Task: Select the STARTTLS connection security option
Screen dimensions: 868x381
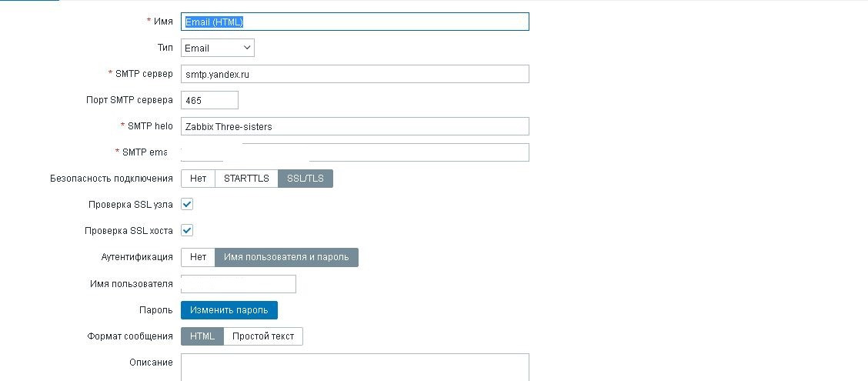Action: 246,179
